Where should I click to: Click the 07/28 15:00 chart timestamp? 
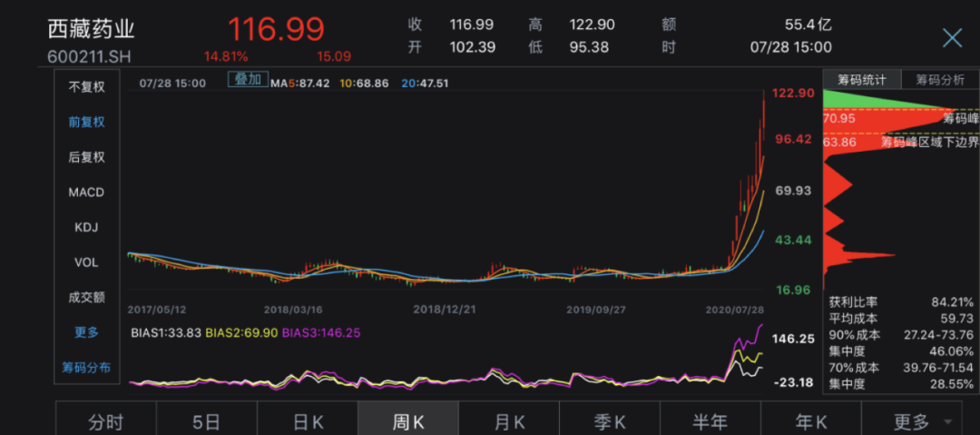pos(172,83)
